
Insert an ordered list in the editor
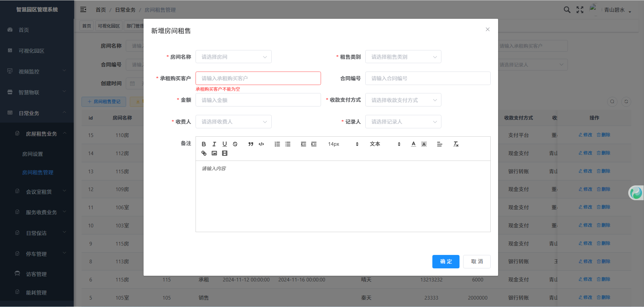[x=277, y=144]
